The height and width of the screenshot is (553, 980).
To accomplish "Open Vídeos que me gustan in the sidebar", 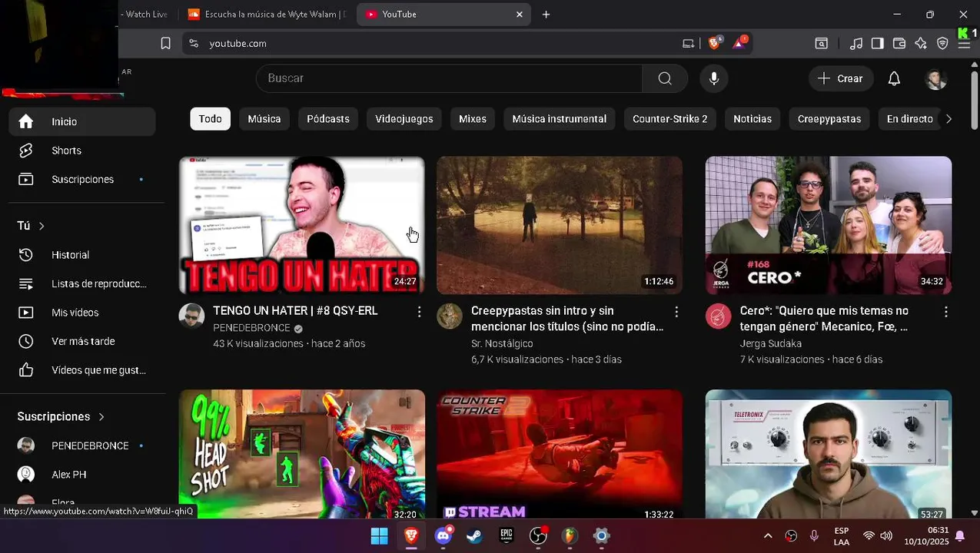I will pyautogui.click(x=82, y=370).
